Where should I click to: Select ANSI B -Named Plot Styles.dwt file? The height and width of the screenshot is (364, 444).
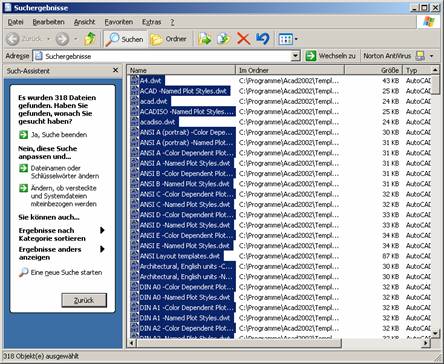(x=185, y=184)
